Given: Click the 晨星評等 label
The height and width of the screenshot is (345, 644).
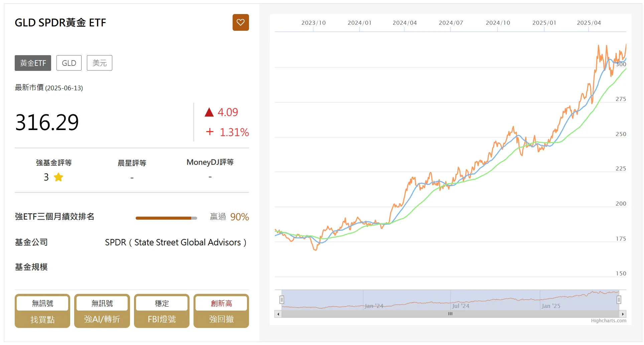Looking at the screenshot, I should [132, 163].
